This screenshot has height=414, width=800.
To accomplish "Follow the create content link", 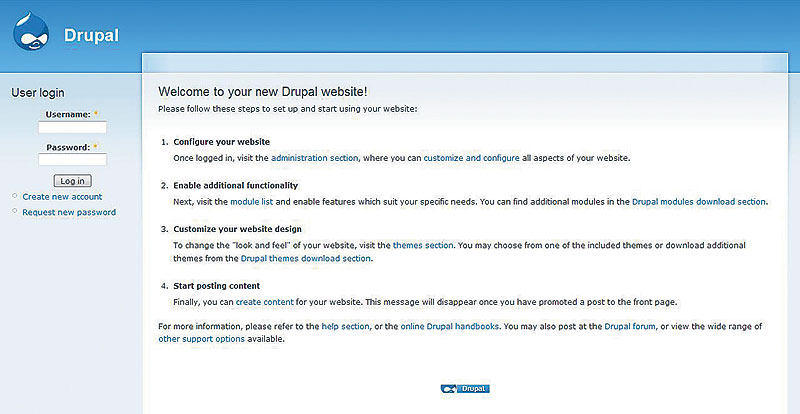I will click(265, 302).
